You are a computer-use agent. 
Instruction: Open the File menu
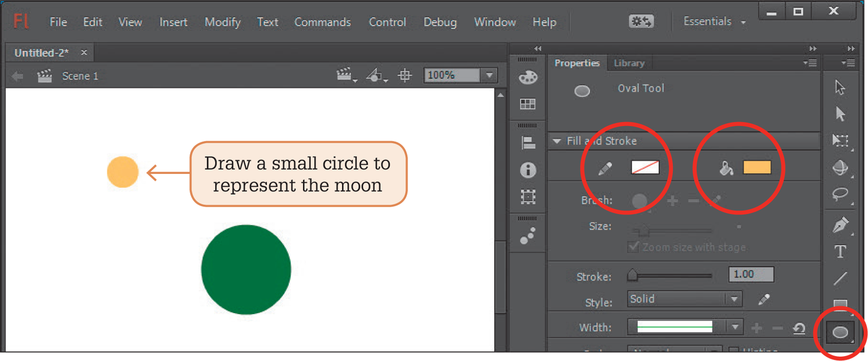pyautogui.click(x=59, y=22)
